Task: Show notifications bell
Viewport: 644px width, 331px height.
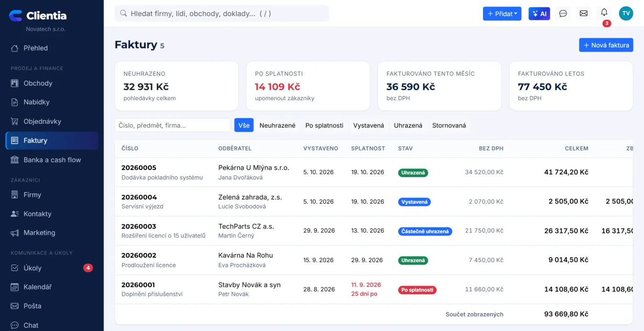Action: (x=604, y=13)
